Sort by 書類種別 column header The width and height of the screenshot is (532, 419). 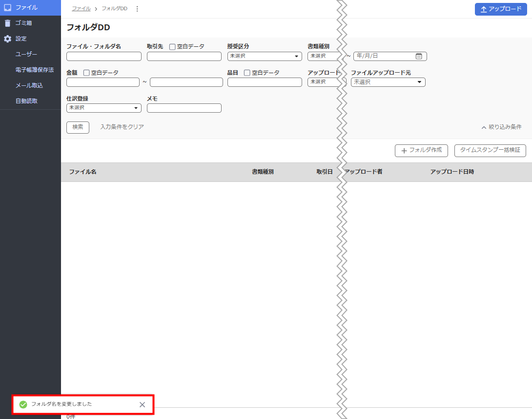click(263, 172)
